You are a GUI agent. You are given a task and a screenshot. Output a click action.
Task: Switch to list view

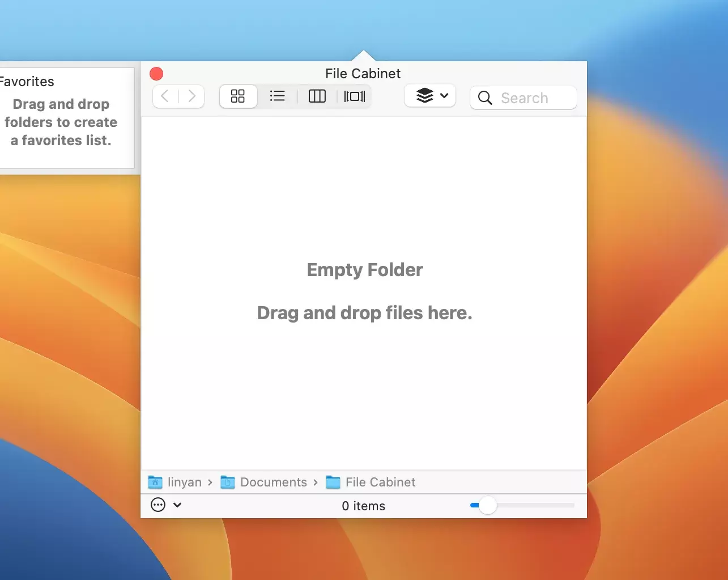click(278, 96)
